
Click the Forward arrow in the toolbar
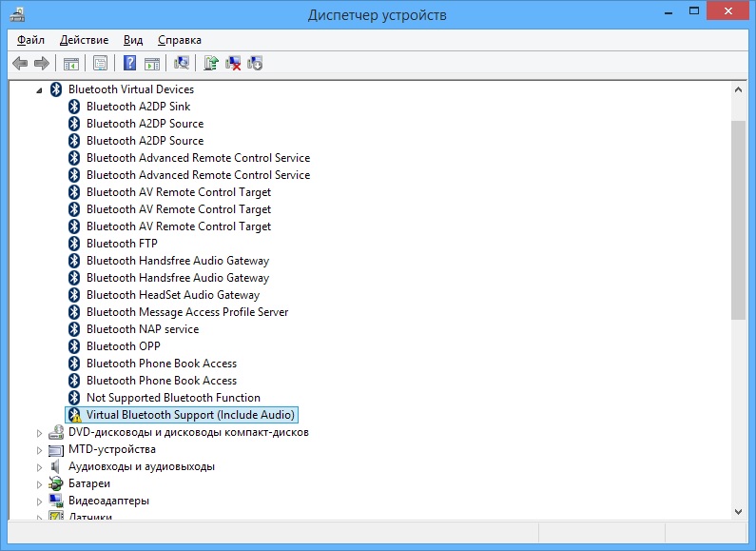pos(41,63)
